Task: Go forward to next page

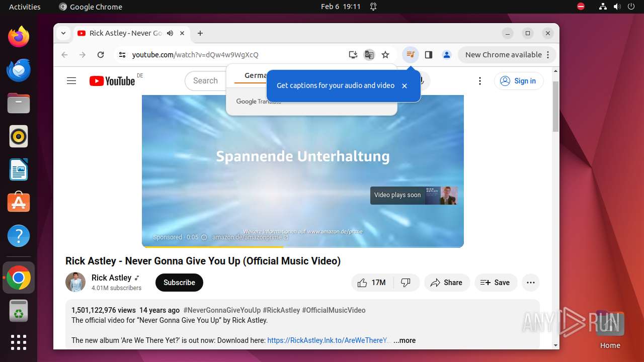Action: click(x=83, y=55)
